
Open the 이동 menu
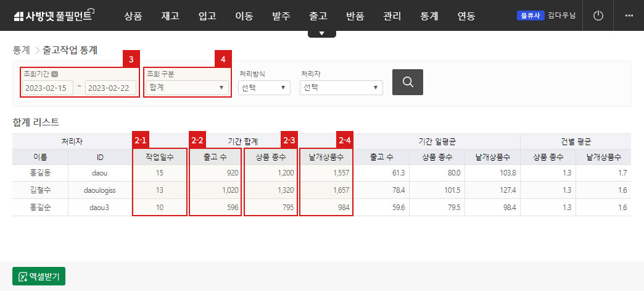coord(244,17)
